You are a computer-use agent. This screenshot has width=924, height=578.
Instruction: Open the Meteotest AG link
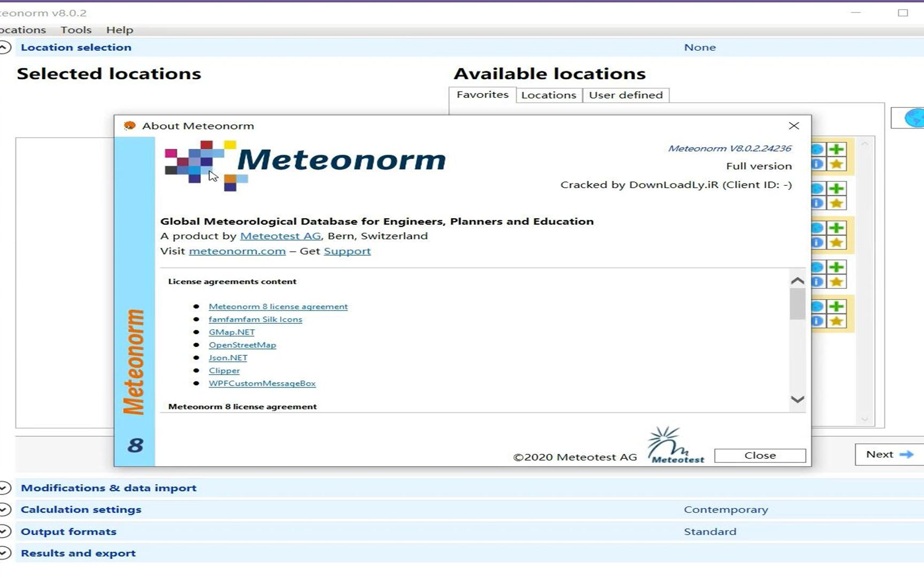pyautogui.click(x=281, y=236)
